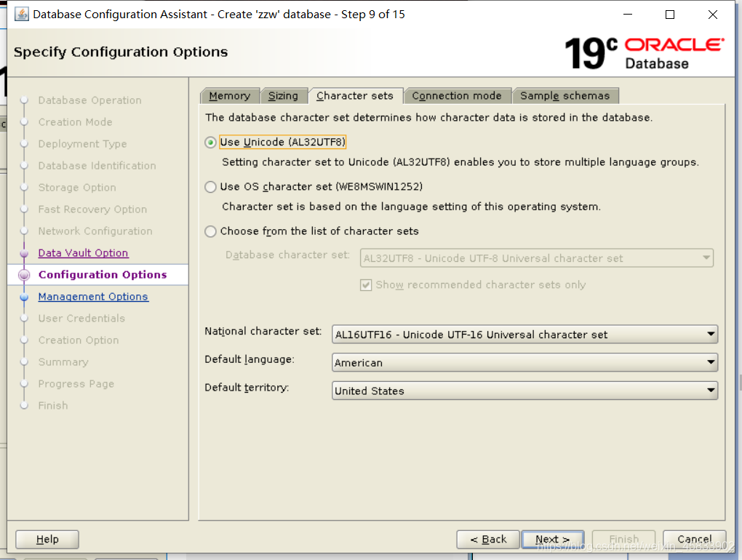This screenshot has height=560, width=742.
Task: Choose from the list of character sets option
Action: pyautogui.click(x=210, y=231)
